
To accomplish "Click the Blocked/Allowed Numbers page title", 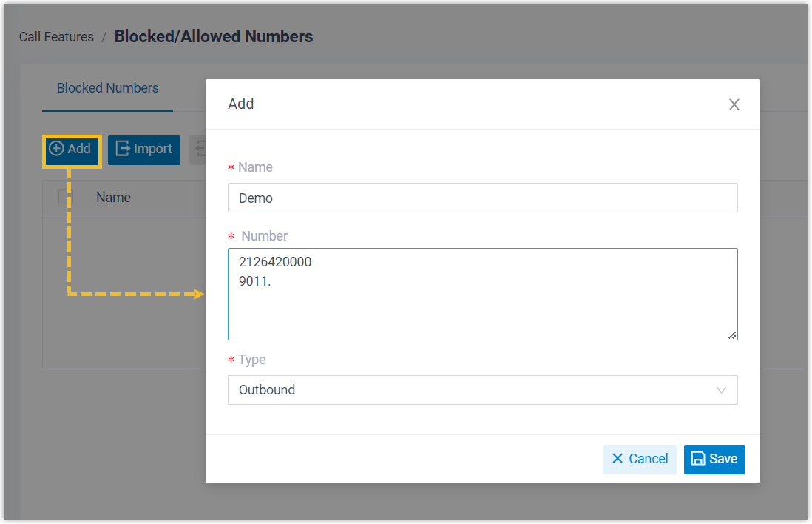I will 214,36.
